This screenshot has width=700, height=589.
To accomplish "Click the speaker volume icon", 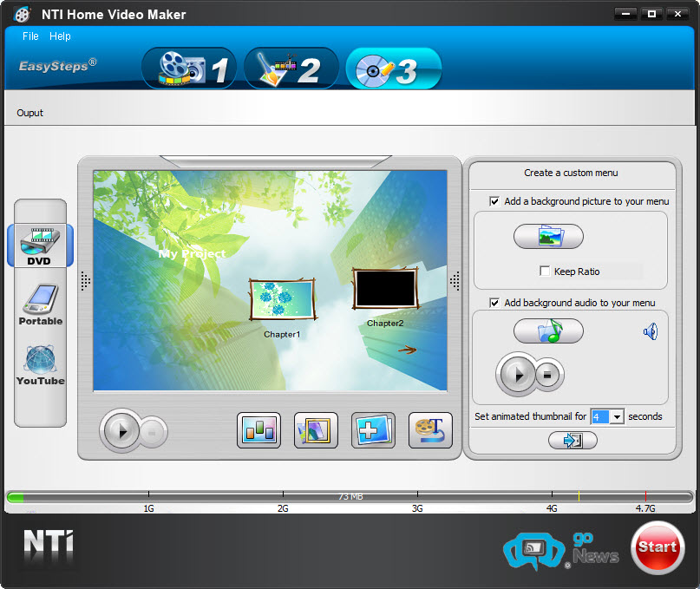I will coord(651,331).
